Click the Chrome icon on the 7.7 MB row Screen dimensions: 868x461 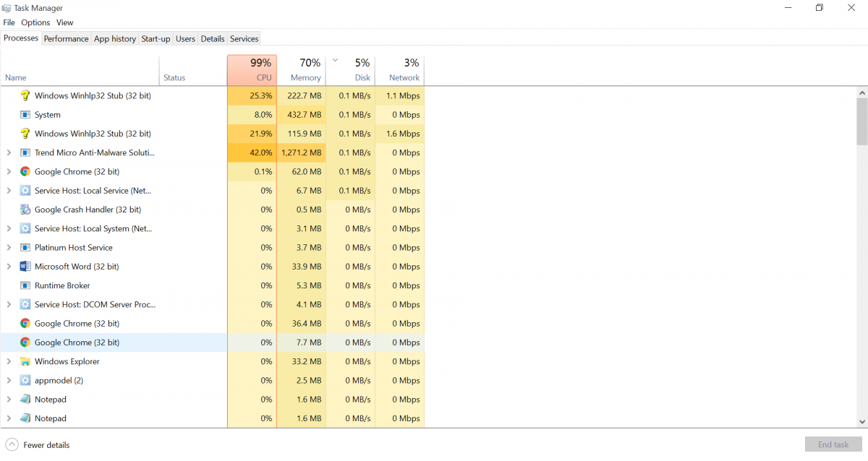25,342
